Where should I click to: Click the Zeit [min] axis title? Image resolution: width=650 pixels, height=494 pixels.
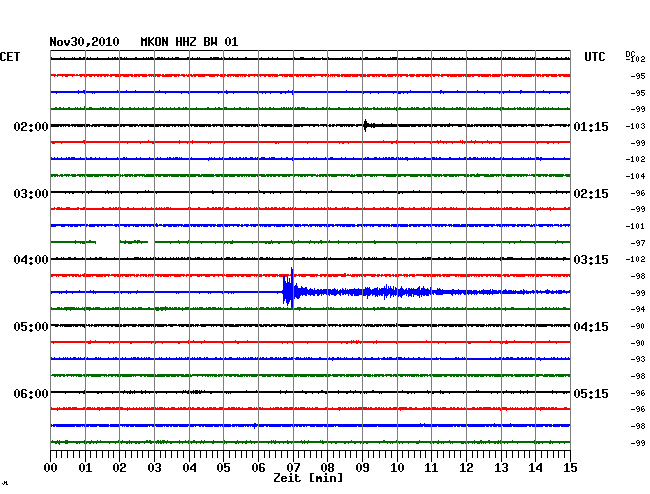pyautogui.click(x=308, y=478)
